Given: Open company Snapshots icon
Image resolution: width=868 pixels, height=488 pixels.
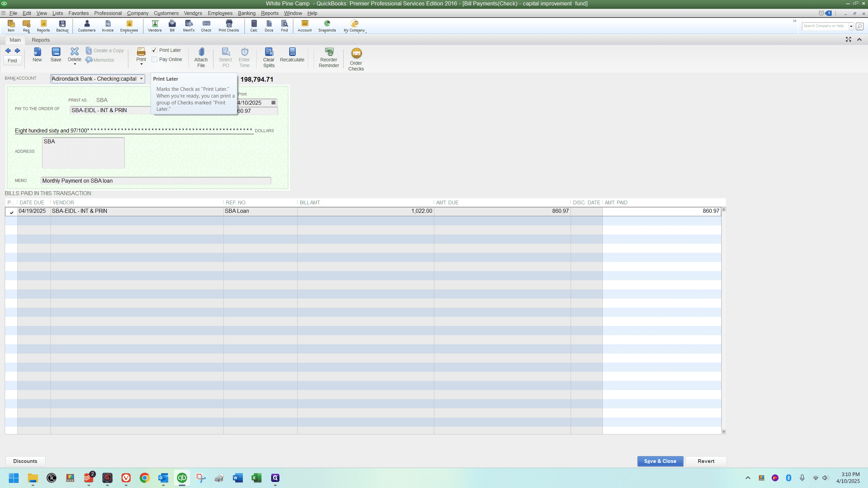Looking at the screenshot, I should click(x=327, y=26).
